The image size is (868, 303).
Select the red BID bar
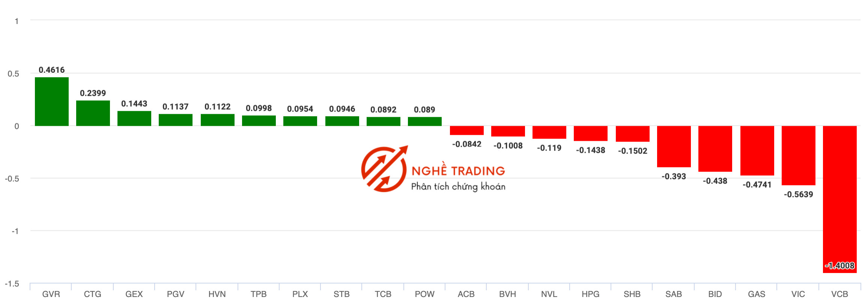[x=715, y=149]
